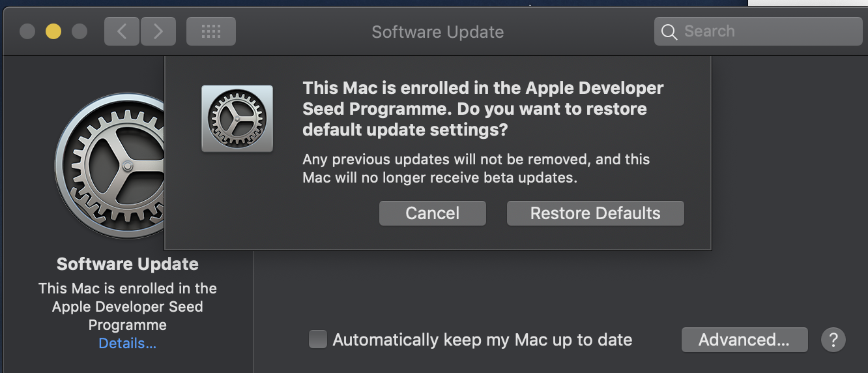
Task: Enable Automatically keep my Mac up to date
Action: (318, 340)
